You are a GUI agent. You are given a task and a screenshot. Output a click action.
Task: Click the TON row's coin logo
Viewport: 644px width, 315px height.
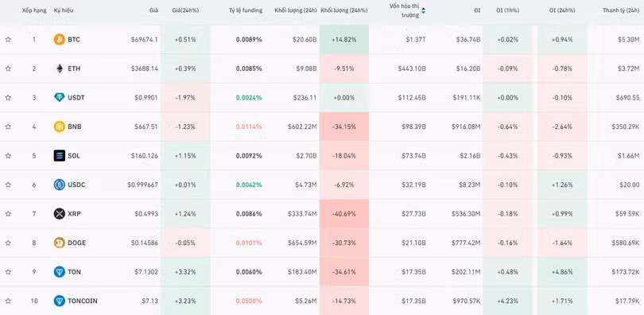(60, 272)
